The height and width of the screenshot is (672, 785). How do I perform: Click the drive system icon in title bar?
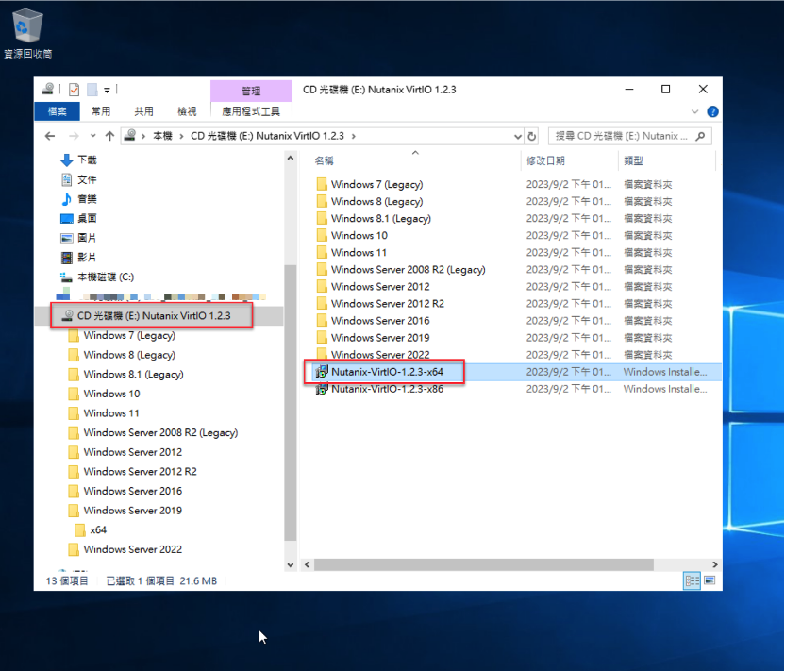tap(48, 90)
